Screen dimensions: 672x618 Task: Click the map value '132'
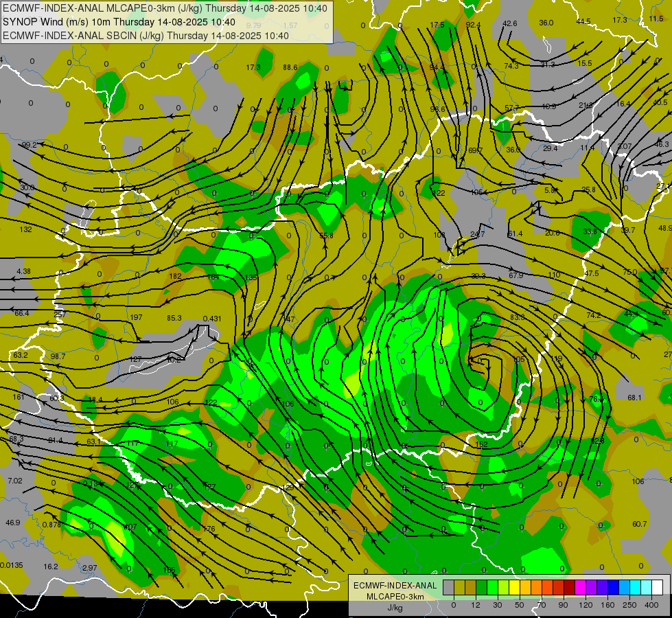coord(25,229)
